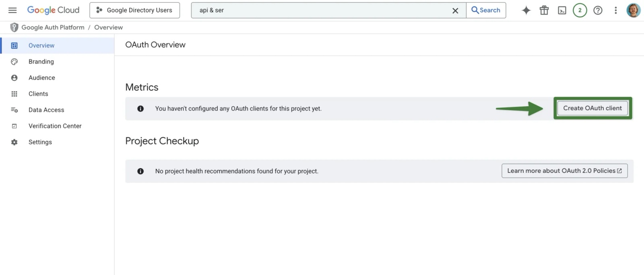The width and height of the screenshot is (644, 275).
Task: Open the three-dot settings and utilities menu
Action: 615,10
